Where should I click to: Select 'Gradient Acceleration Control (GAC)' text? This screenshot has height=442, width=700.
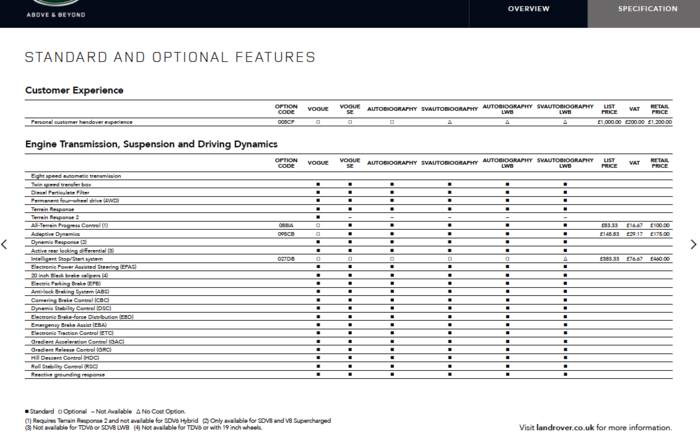tap(78, 342)
